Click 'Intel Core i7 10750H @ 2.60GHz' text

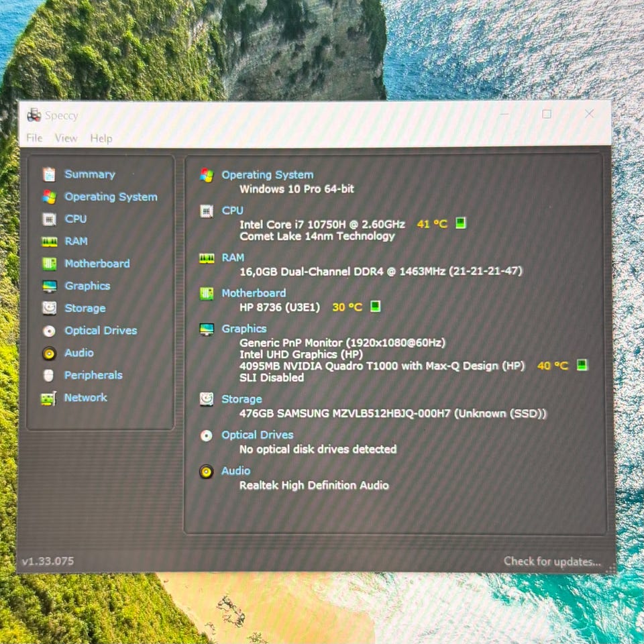pos(322,225)
